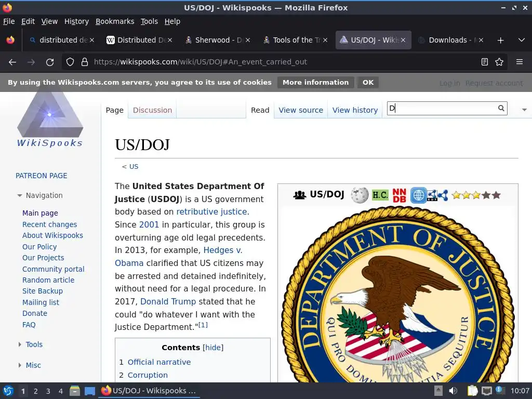Click the H.C. green icon in infobox
532x399 pixels.
click(x=380, y=195)
